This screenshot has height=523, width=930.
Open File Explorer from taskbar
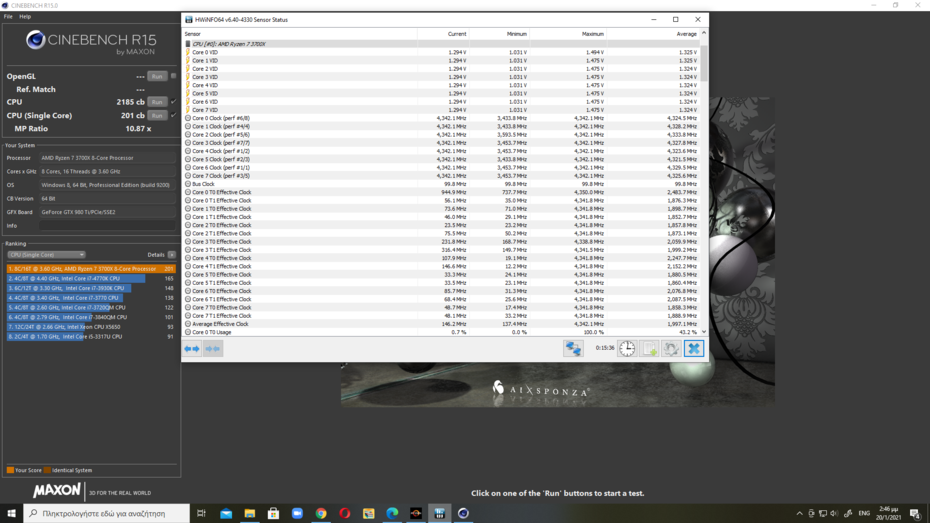tap(250, 514)
